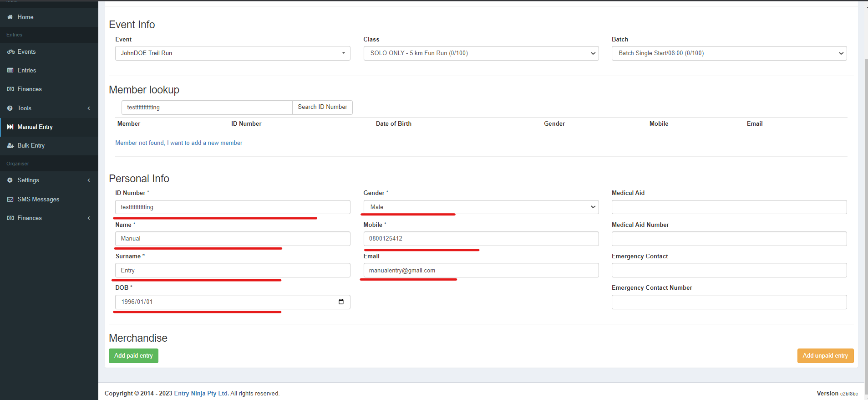Click the Events binoculars icon
Screen dimensions: 868x400
[x=11, y=52]
